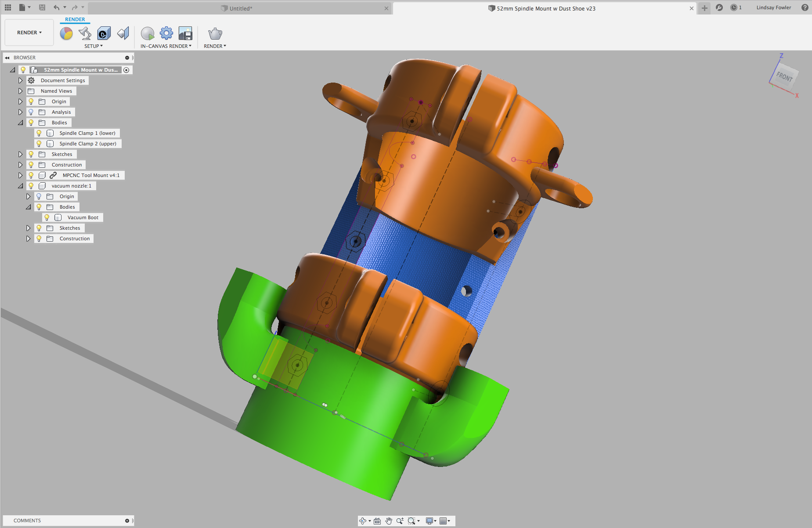Screen dimensions: 812x528
Task: Close the 52mm Spindle Mount tab
Action: coord(692,8)
